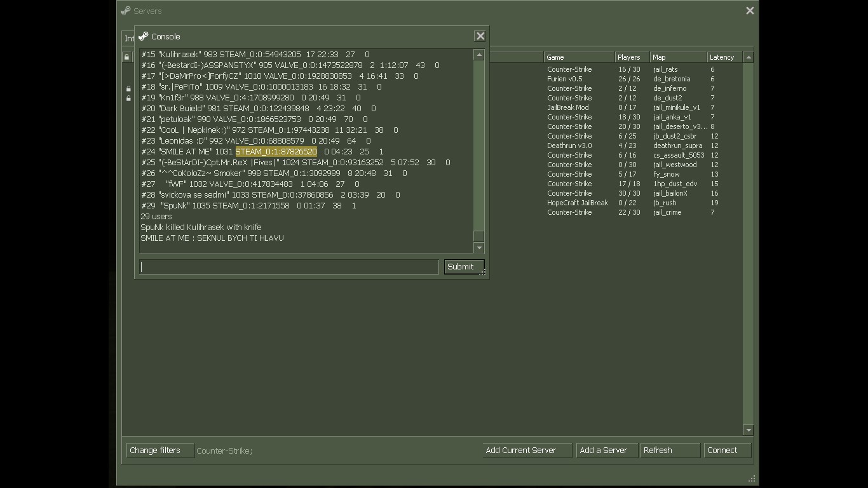Sort server list by Map column
Screen dimensions: 868x488
tap(678, 57)
